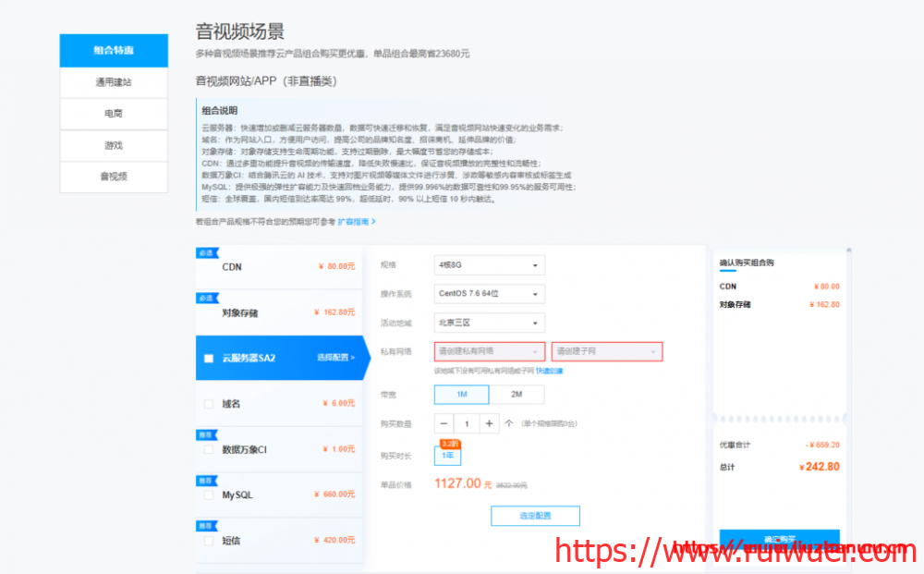Click the 快速创建 link under private network
The height and width of the screenshot is (574, 924).
click(x=549, y=371)
